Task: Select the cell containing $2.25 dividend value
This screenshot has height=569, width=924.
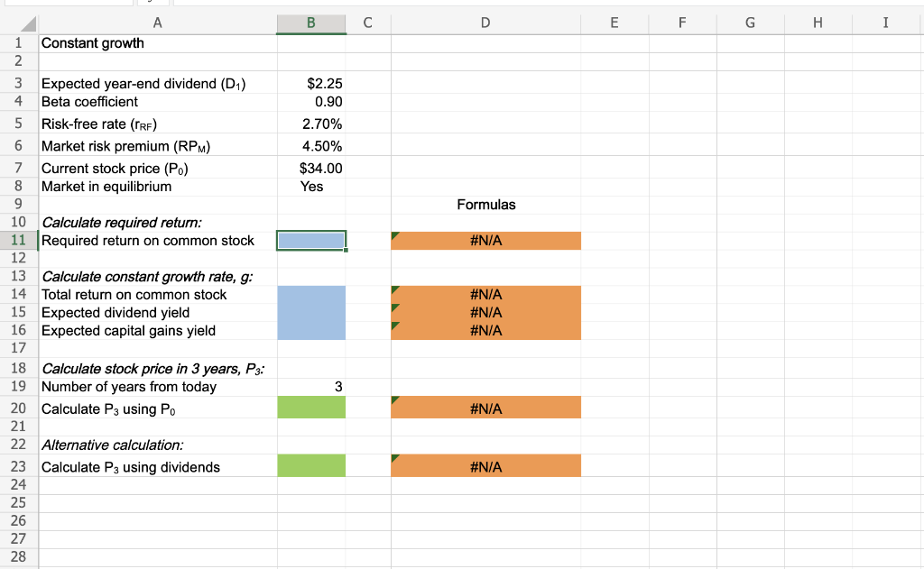Action: (x=310, y=83)
